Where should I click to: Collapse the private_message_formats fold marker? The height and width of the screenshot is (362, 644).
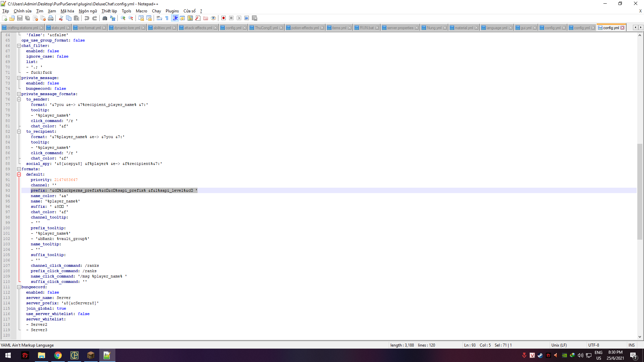19,94
